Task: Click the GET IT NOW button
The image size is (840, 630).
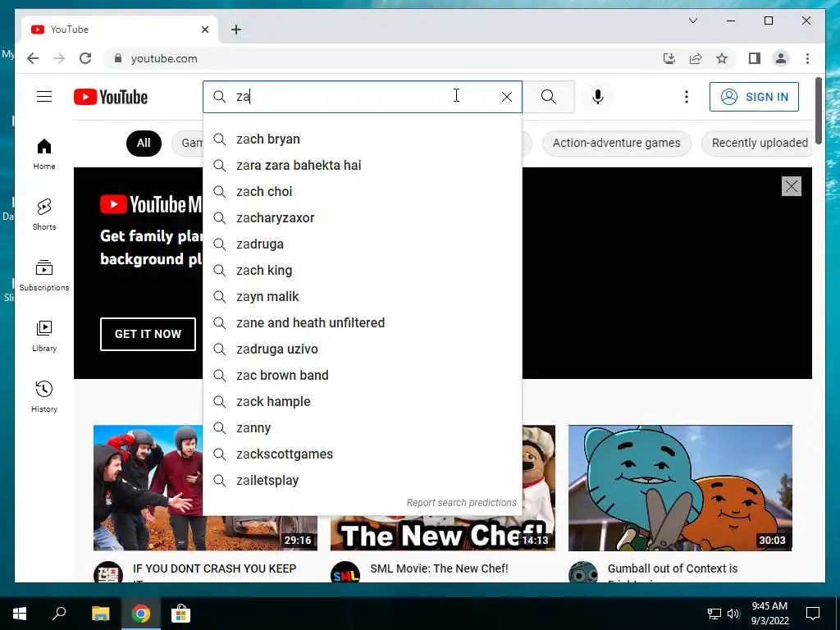Action: [x=148, y=335]
